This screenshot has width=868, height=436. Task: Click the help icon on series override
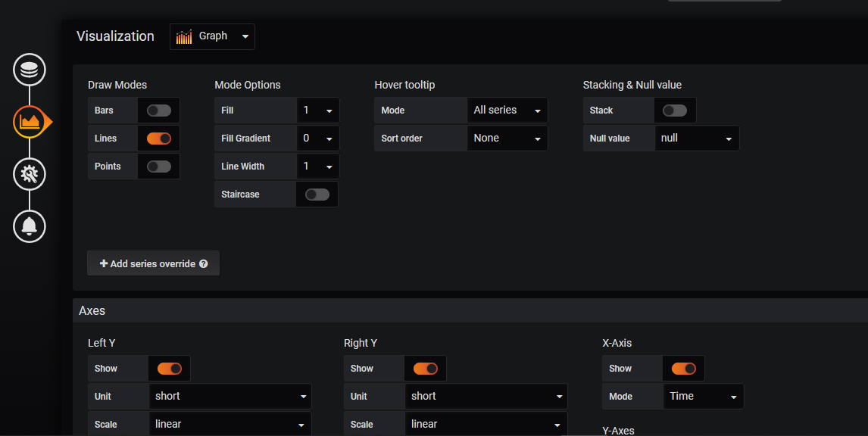[x=203, y=264]
